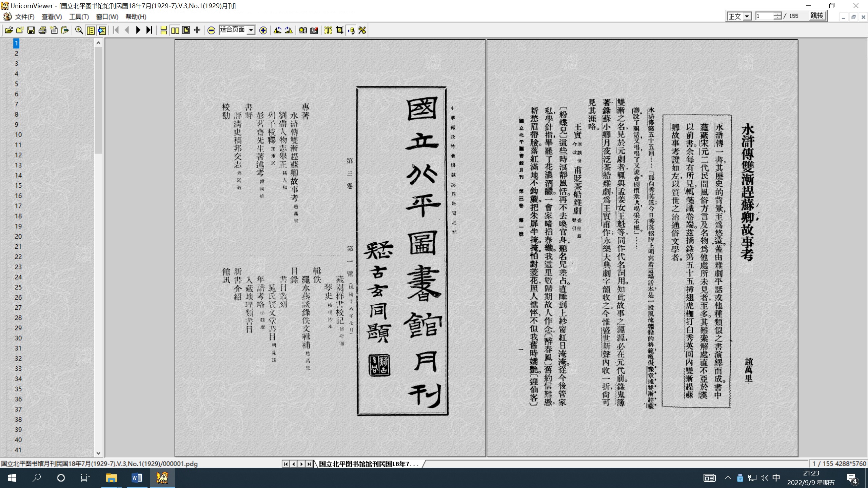Open File Explorer from taskbar
Screen dimensions: 868x488
click(111, 478)
